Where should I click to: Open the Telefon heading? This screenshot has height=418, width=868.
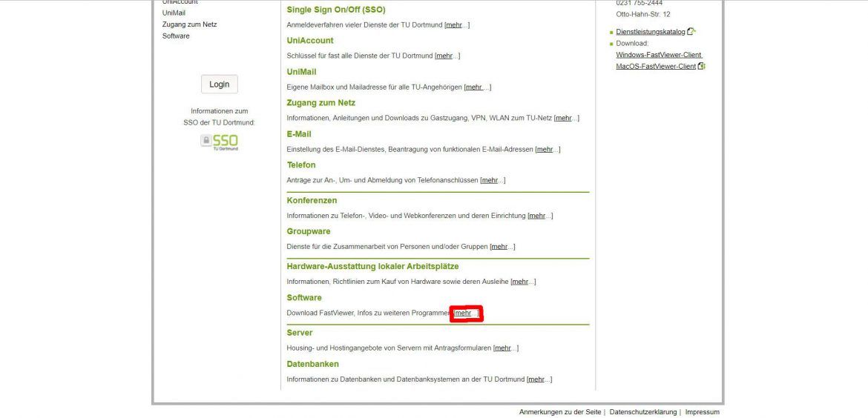pos(301,165)
